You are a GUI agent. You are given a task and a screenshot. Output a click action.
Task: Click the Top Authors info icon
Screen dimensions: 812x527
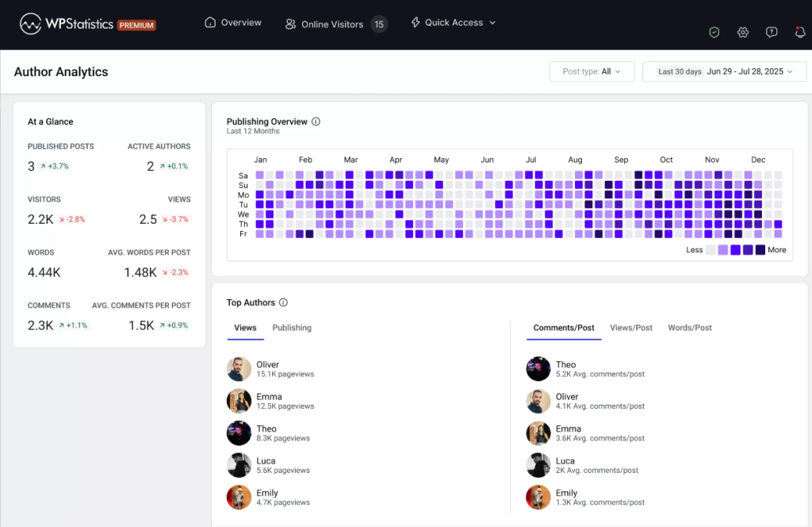[x=283, y=302]
